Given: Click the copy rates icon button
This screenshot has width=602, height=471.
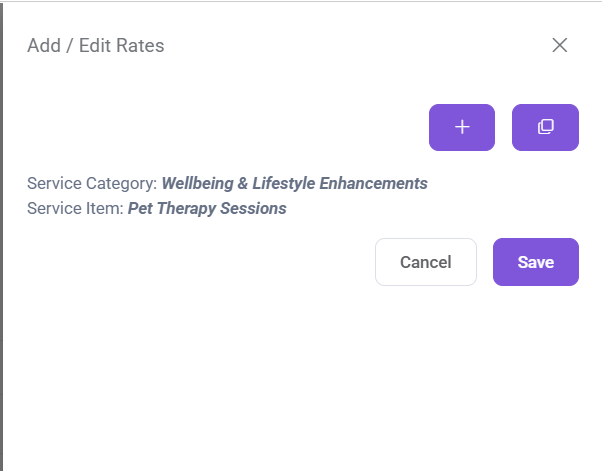Looking at the screenshot, I should [x=545, y=127].
